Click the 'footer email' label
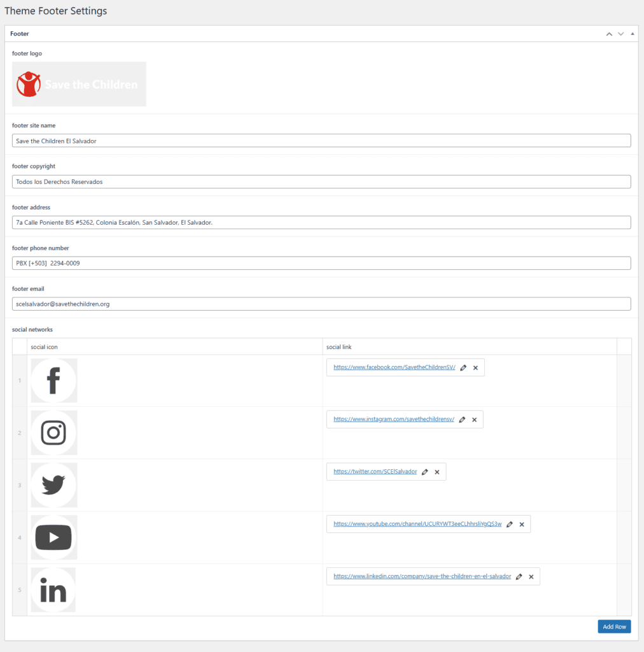This screenshot has height=652, width=644. 28,288
